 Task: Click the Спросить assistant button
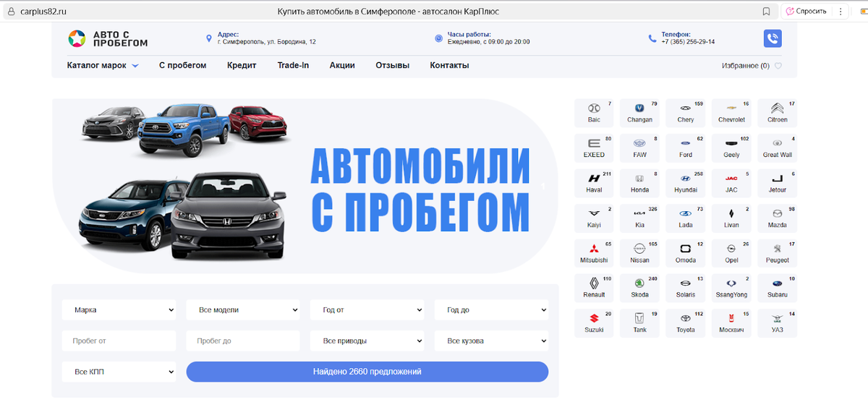[807, 12]
